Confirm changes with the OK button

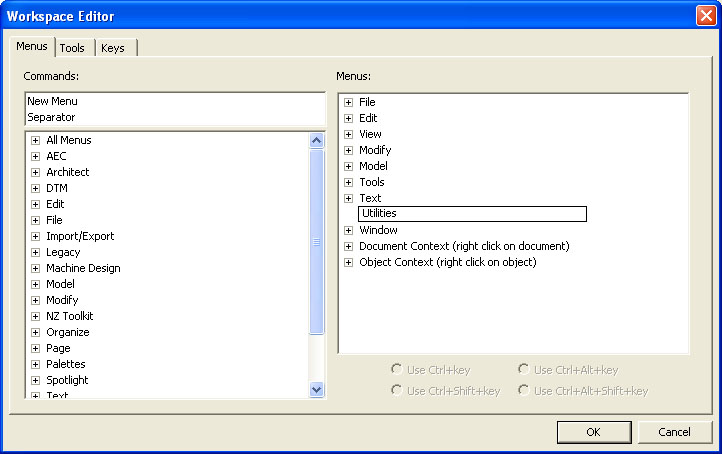[594, 432]
